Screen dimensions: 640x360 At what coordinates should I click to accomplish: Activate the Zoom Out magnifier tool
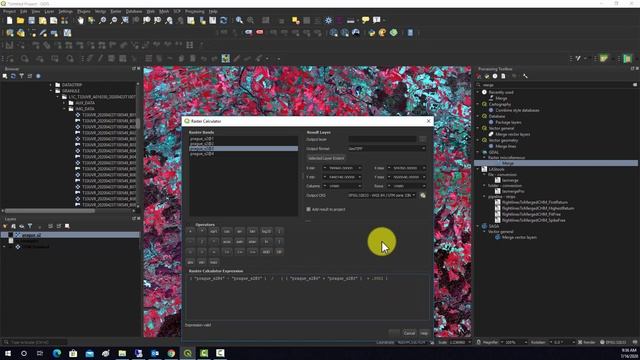pos(113,20)
